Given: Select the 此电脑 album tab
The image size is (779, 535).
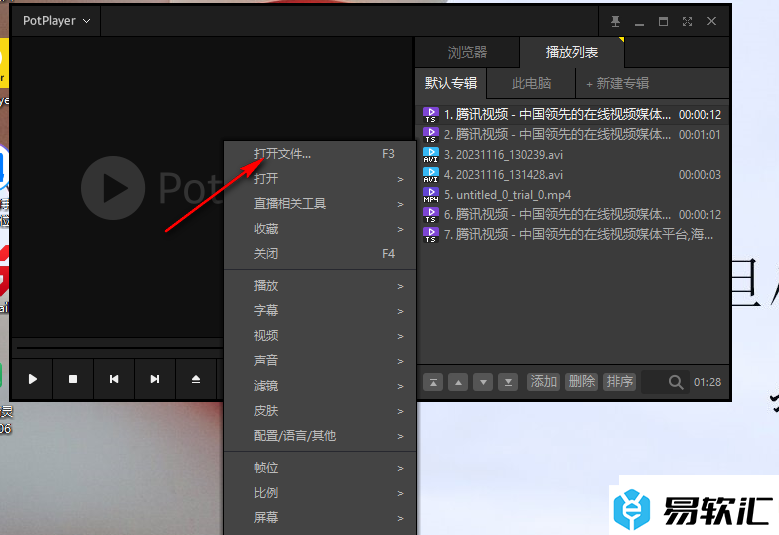Looking at the screenshot, I should click(x=531, y=83).
